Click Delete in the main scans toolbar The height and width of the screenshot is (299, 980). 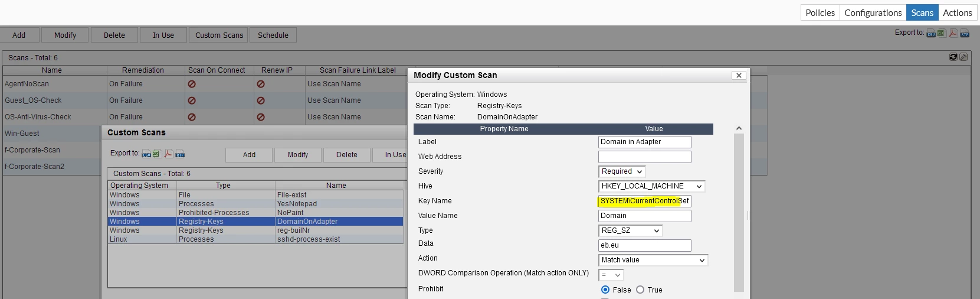tap(114, 35)
